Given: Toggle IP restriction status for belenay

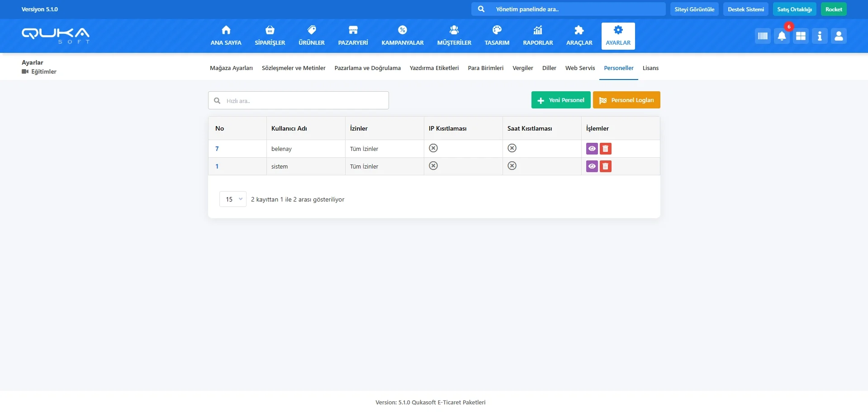Looking at the screenshot, I should click(x=433, y=148).
